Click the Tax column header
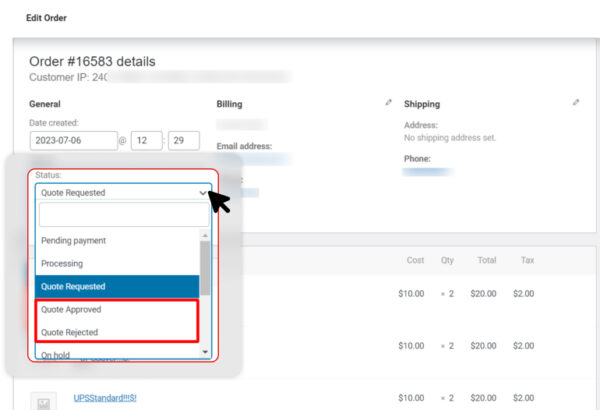Viewport: 600px width, 410px height. (527, 260)
